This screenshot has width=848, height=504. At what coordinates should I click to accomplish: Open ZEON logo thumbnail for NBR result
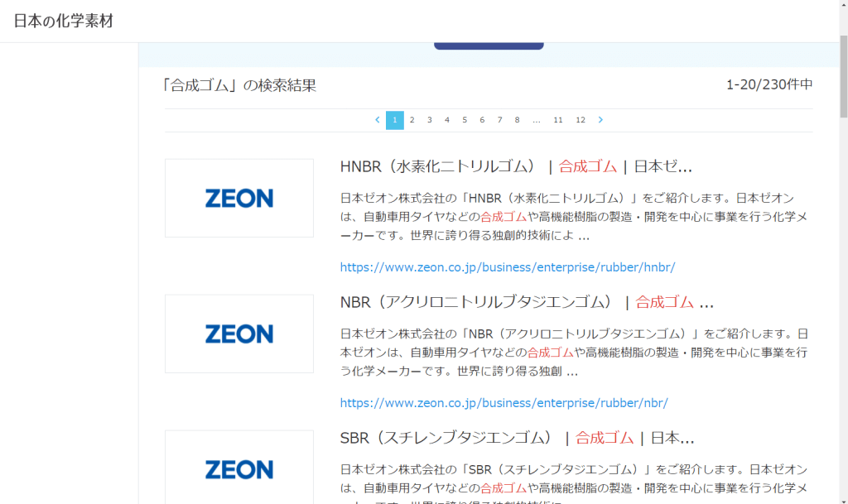coord(239,334)
